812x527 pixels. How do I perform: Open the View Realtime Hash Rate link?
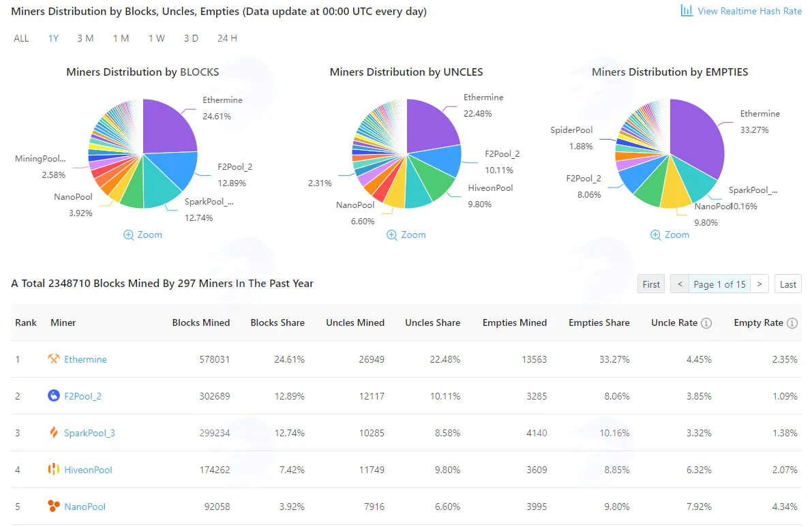(749, 11)
